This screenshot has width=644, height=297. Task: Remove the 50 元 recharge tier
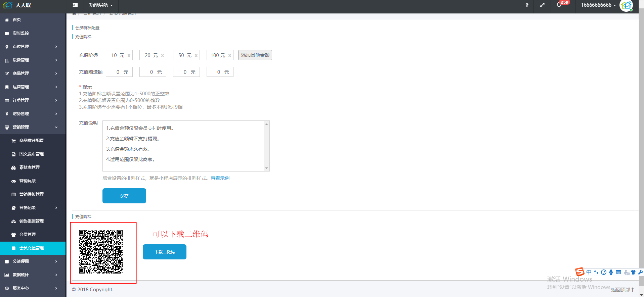[196, 55]
